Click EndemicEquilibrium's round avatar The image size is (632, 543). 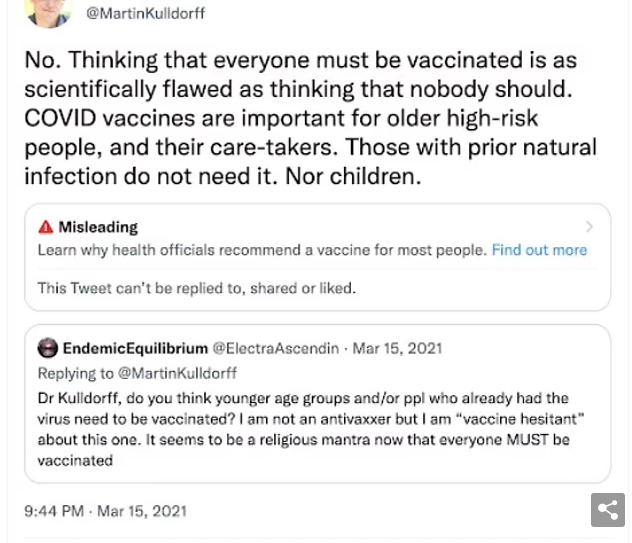coord(48,347)
